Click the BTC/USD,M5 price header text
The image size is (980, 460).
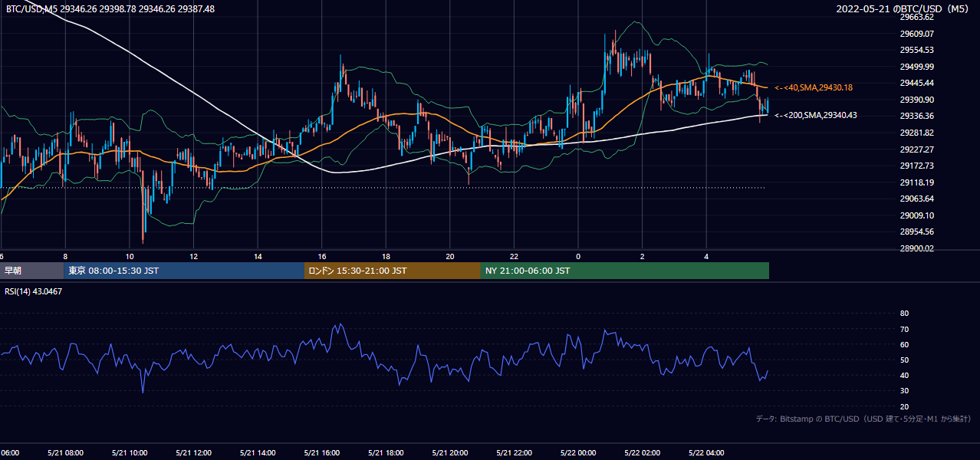(110, 9)
